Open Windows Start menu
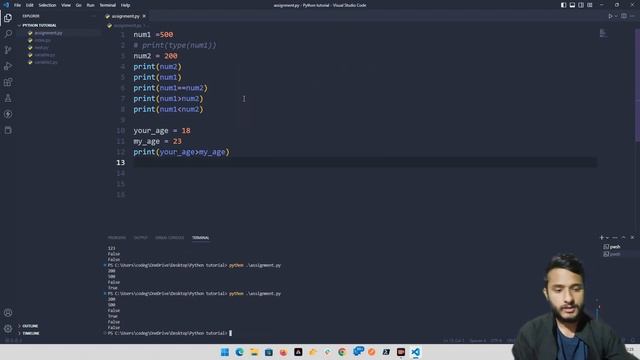Screen dimensions: 640x360 224,352
